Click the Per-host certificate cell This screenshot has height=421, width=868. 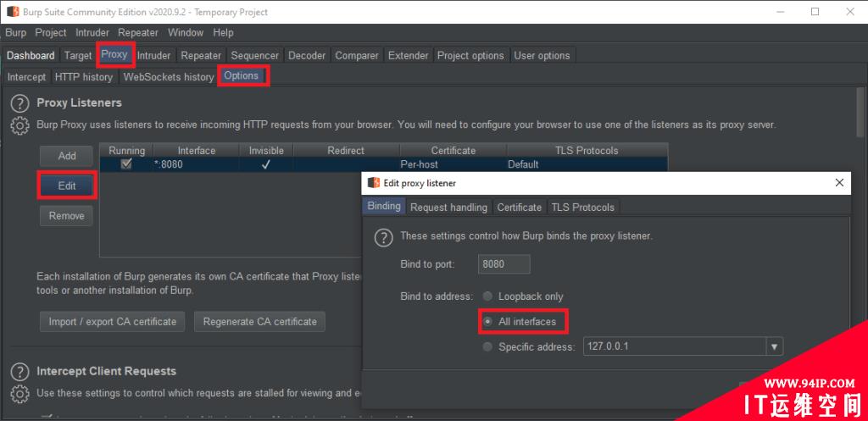pos(453,164)
